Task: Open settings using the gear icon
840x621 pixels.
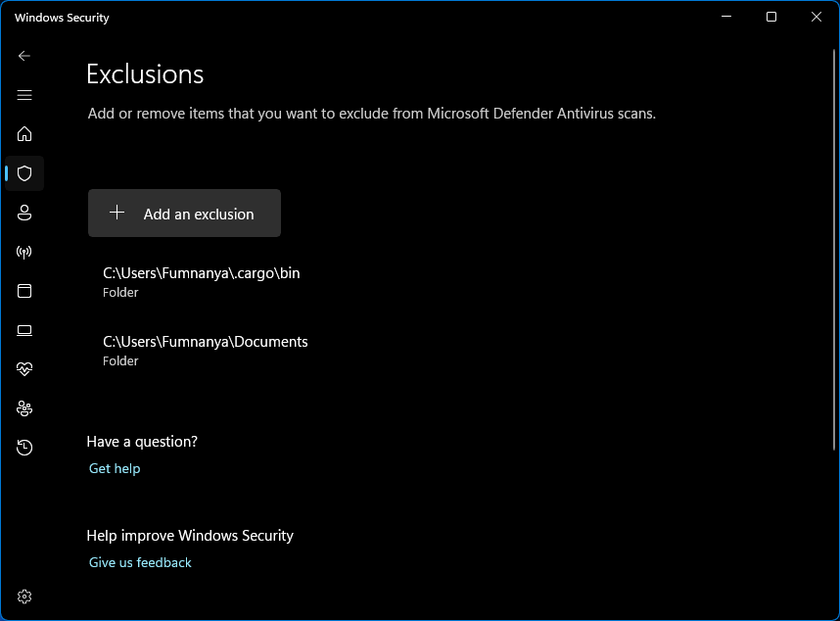Action: click(23, 596)
